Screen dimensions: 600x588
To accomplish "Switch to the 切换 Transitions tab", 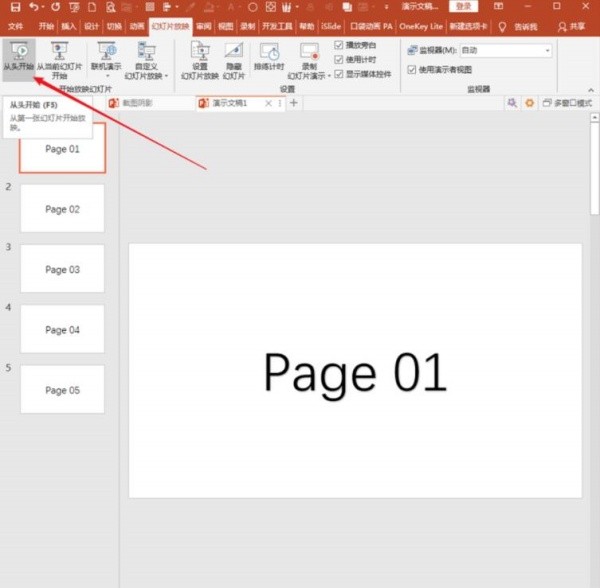I will point(114,26).
